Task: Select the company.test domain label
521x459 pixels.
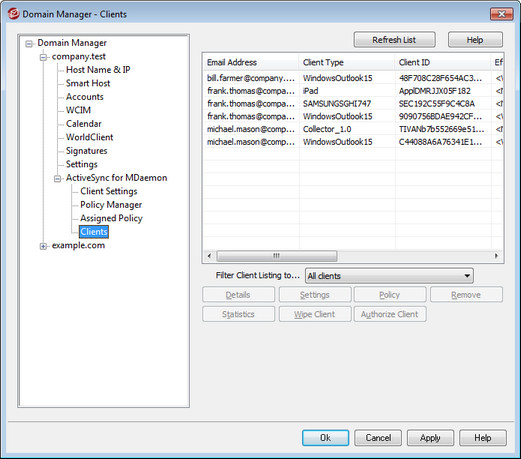Action: pyautogui.click(x=79, y=56)
